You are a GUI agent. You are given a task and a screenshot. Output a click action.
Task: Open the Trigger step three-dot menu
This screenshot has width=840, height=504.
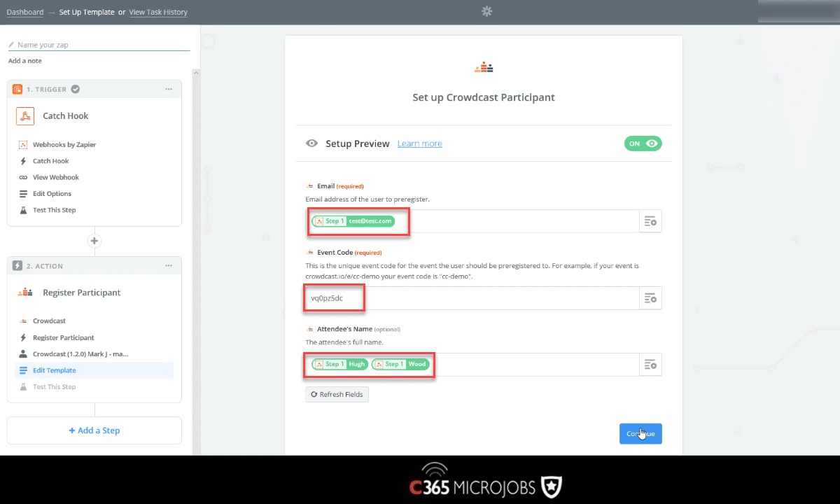(x=169, y=89)
